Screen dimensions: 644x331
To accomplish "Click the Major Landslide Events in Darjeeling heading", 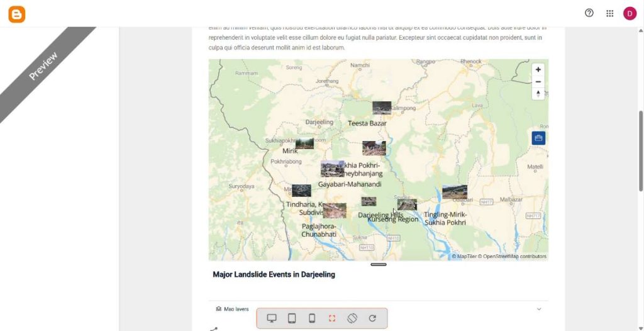I will 274,274.
